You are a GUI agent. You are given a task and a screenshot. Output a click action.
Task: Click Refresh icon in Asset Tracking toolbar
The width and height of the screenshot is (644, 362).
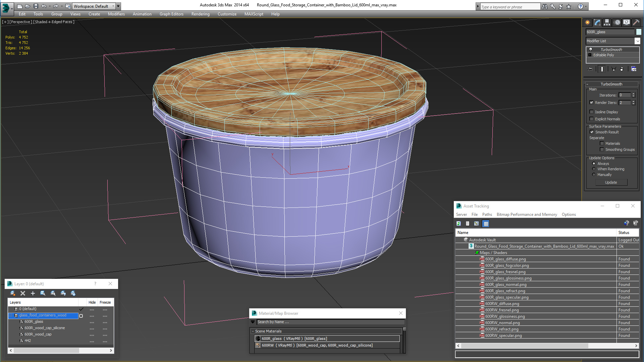(x=459, y=224)
